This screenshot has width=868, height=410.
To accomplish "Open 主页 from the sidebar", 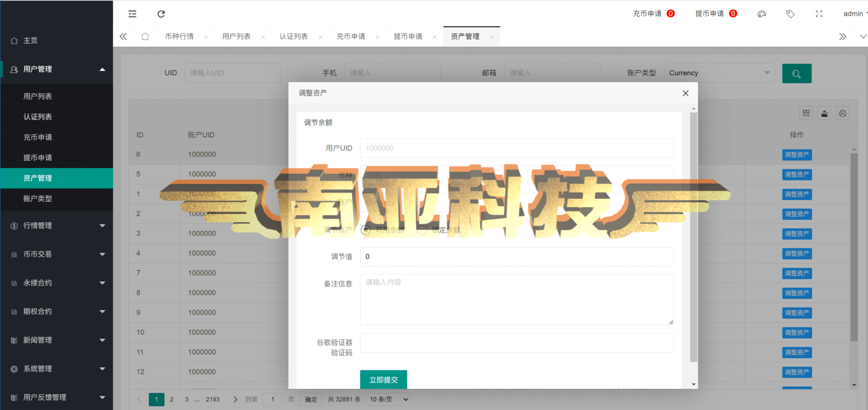I will pos(57,41).
